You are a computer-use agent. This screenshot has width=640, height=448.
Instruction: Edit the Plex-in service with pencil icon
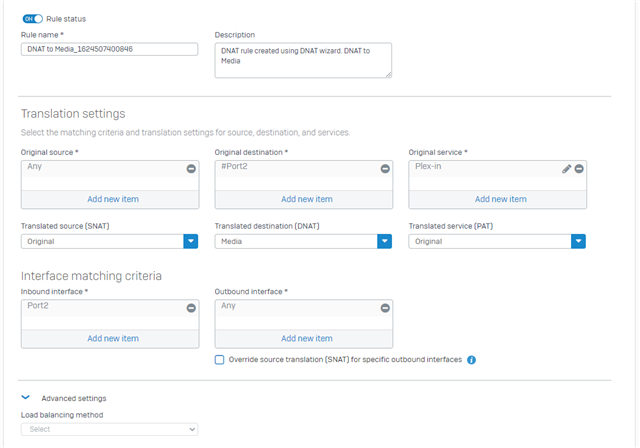tap(567, 169)
